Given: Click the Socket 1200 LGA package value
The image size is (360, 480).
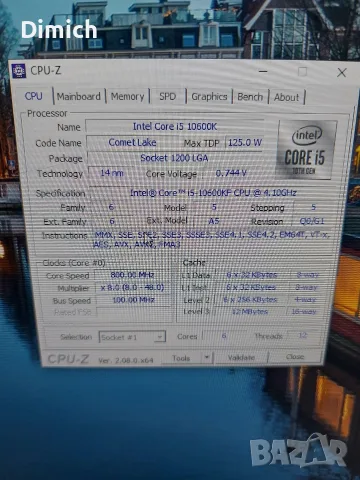Looking at the screenshot, I should 174,158.
